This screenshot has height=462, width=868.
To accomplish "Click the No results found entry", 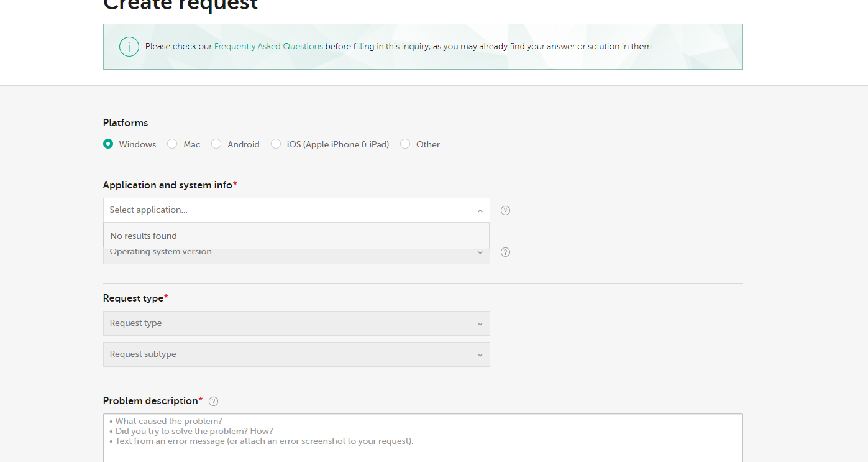I will (x=144, y=236).
